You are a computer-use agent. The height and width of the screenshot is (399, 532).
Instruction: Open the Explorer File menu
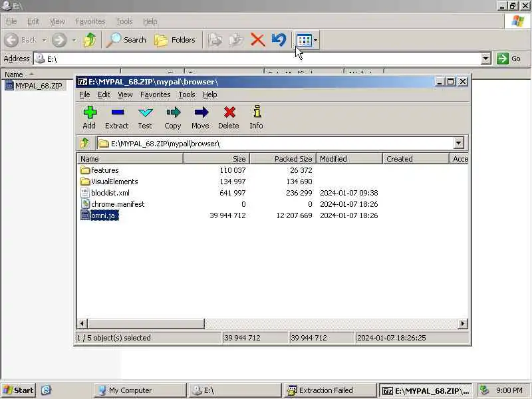(11, 21)
